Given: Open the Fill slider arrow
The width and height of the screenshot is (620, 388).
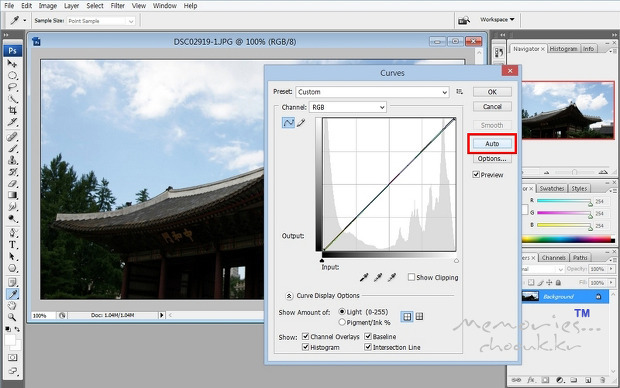Looking at the screenshot, I should pos(611,282).
